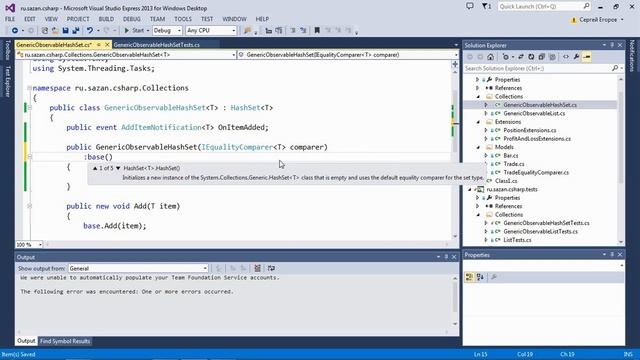Open the WINDOW menu

click(234, 19)
